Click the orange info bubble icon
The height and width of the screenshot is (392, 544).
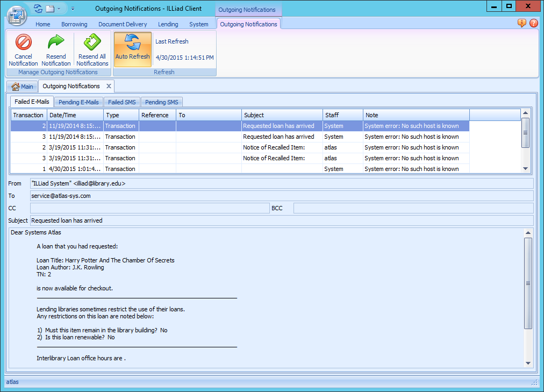click(x=521, y=23)
